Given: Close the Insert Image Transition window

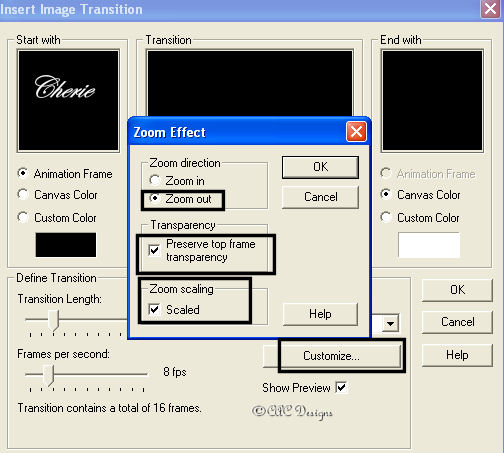Looking at the screenshot, I should pos(490,8).
